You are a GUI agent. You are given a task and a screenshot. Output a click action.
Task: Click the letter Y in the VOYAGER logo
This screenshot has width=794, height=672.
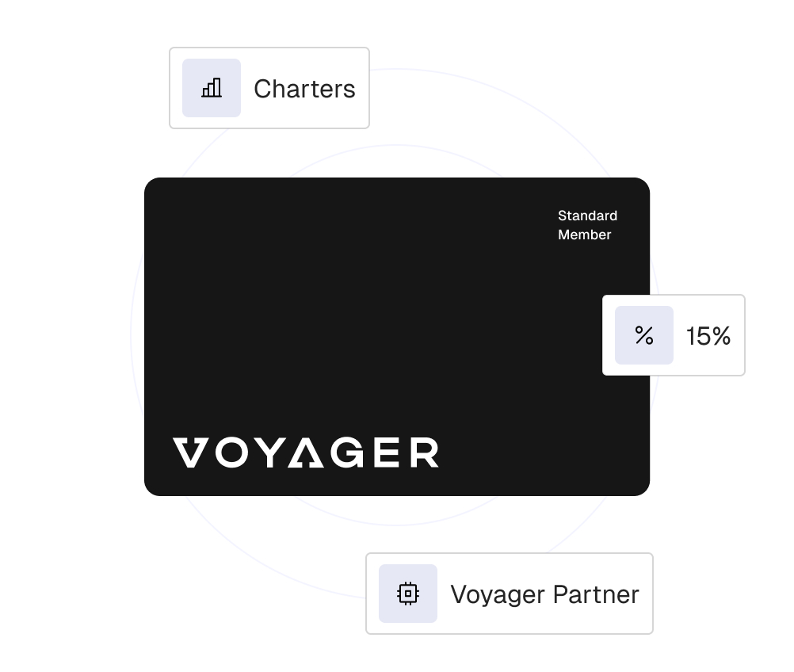pos(267,452)
